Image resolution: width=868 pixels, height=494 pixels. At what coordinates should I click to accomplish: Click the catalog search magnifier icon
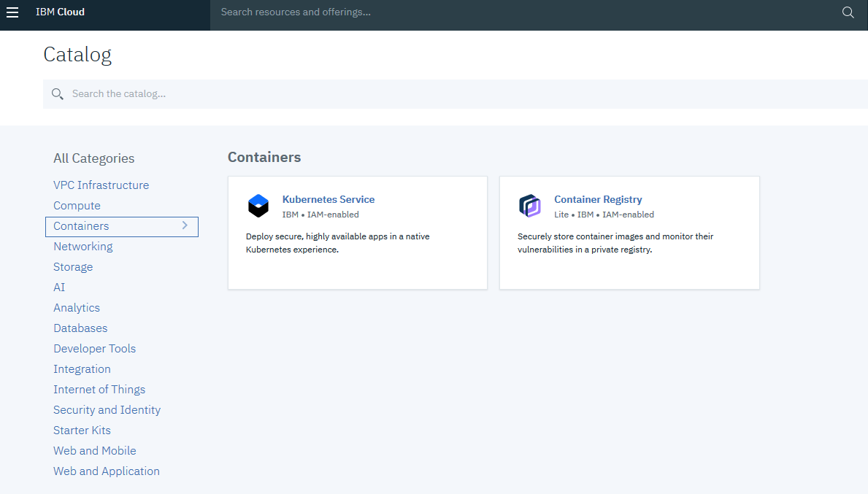(x=58, y=94)
